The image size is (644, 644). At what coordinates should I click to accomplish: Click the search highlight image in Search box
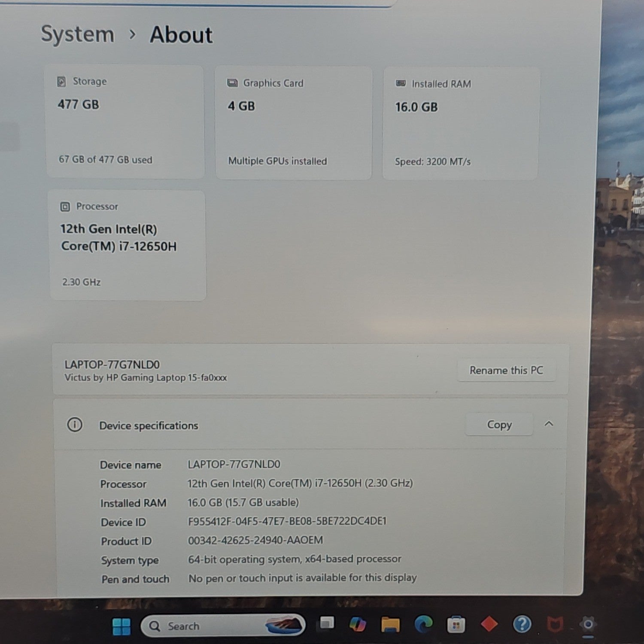[x=283, y=625]
